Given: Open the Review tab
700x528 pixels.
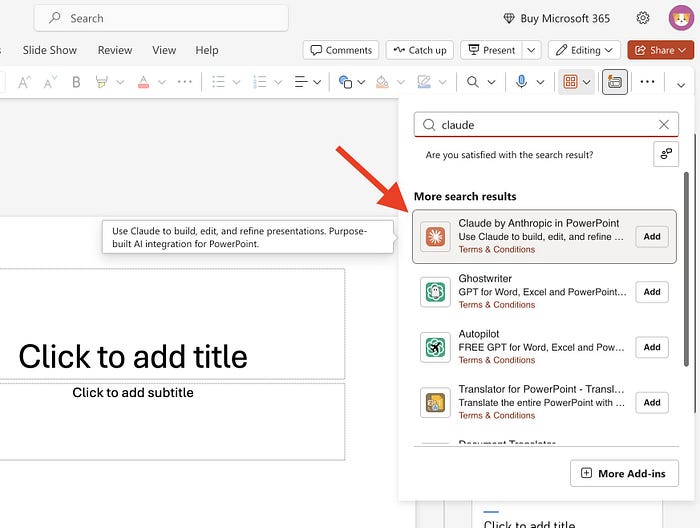Looking at the screenshot, I should (x=115, y=50).
